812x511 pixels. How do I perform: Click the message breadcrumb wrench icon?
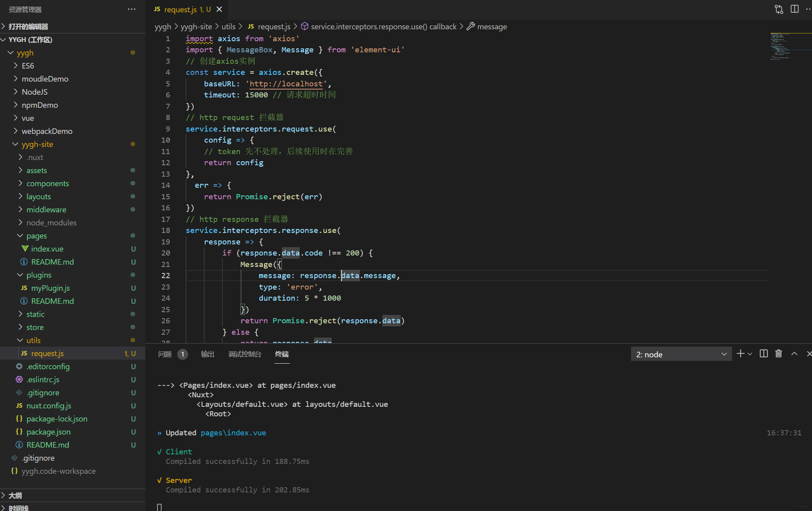tap(471, 26)
